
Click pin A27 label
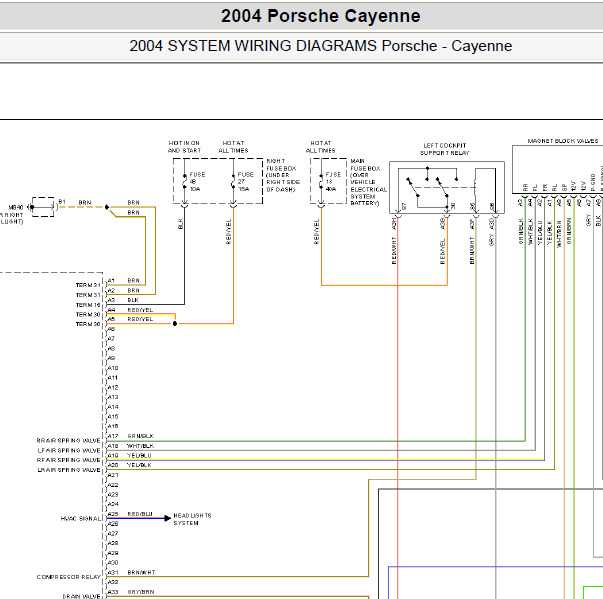pos(113,534)
